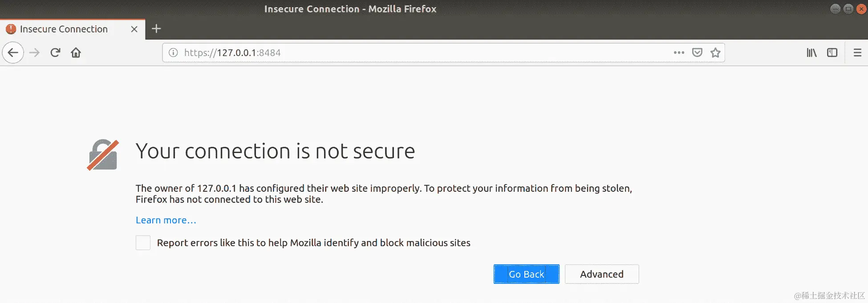Show site information icon in address bar

[173, 53]
